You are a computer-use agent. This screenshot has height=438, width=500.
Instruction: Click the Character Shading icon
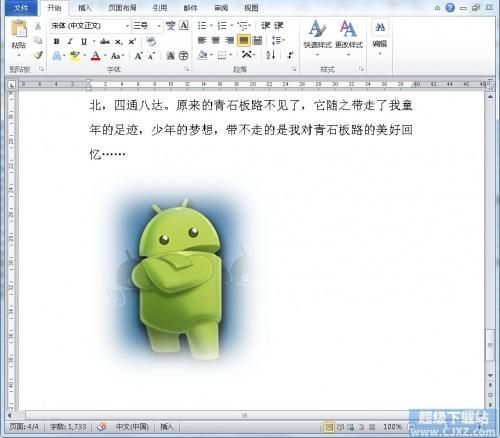point(170,56)
